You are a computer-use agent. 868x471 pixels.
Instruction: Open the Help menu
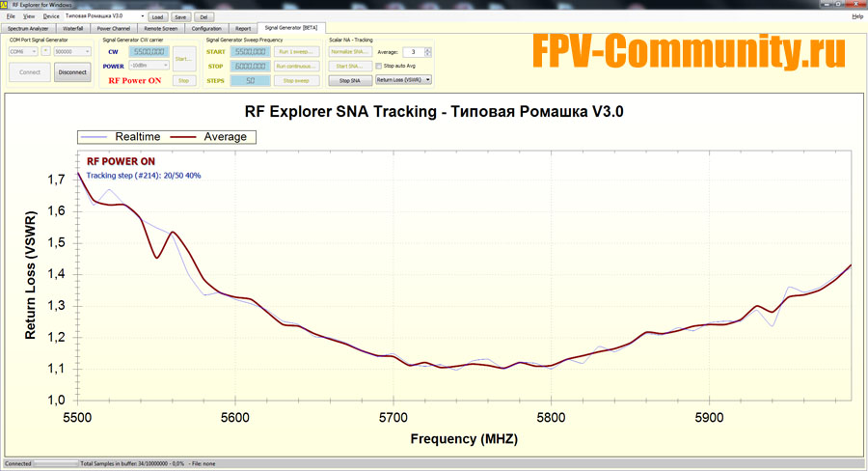tap(857, 16)
